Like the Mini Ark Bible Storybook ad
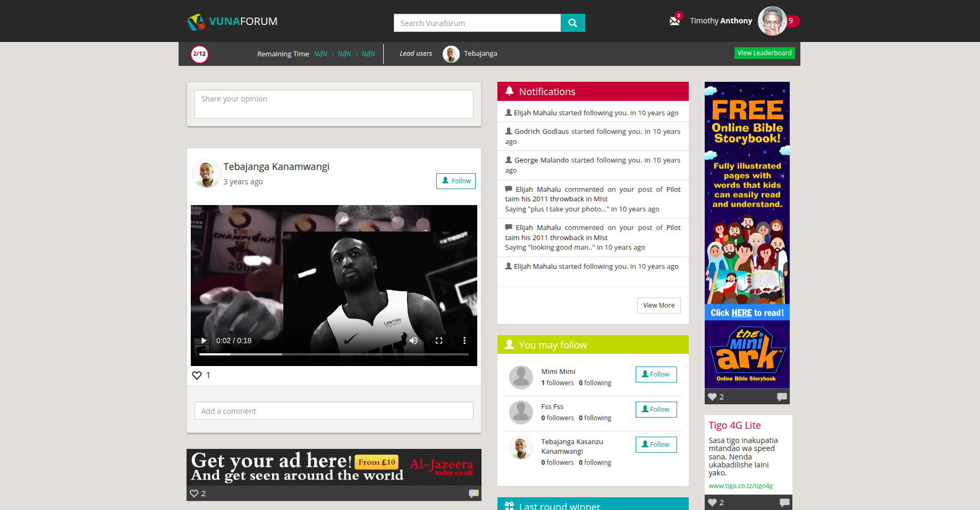The width and height of the screenshot is (980, 510). [712, 397]
